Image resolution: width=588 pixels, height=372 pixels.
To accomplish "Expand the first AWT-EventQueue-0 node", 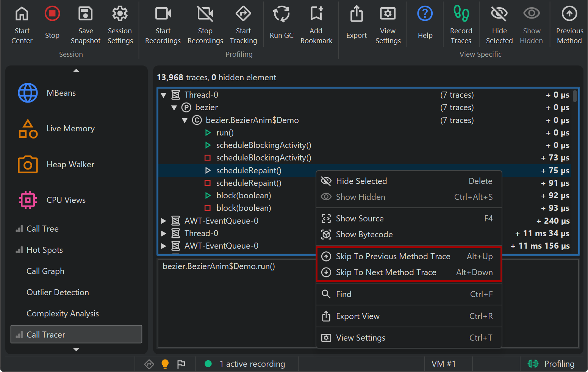I will (164, 221).
